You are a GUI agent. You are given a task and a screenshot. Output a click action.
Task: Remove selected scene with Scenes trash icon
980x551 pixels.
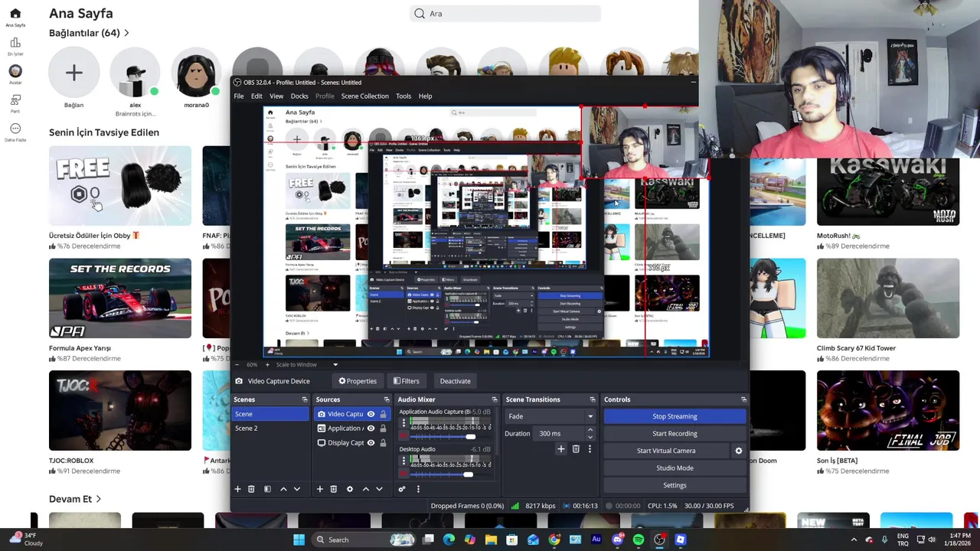pyautogui.click(x=251, y=489)
